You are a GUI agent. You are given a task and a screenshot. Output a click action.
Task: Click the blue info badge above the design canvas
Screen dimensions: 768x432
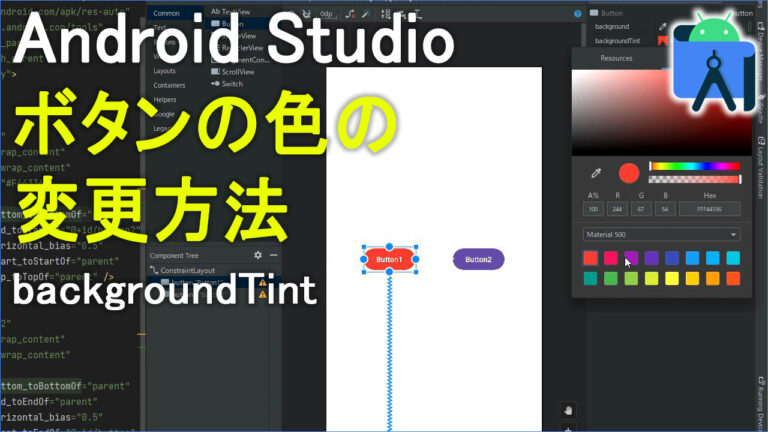click(577, 14)
